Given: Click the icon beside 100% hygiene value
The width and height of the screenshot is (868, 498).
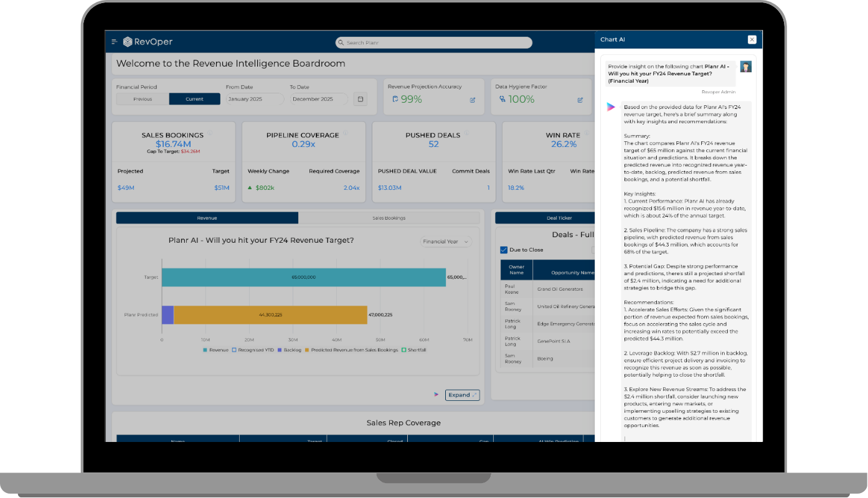Looking at the screenshot, I should point(502,99).
